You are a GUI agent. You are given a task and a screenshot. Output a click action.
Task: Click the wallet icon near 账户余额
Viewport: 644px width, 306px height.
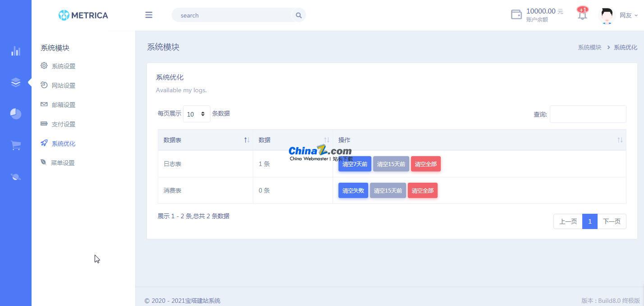tap(516, 14)
